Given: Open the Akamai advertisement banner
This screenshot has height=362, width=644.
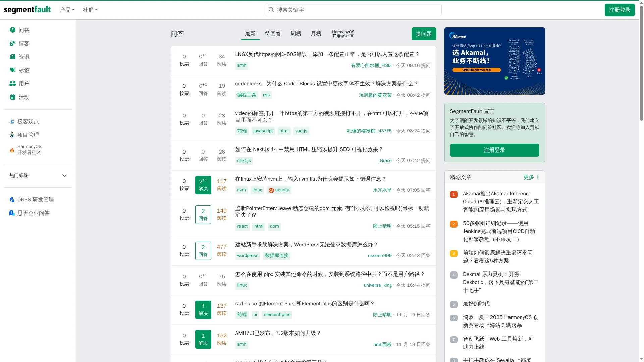Looking at the screenshot, I should (494, 61).
